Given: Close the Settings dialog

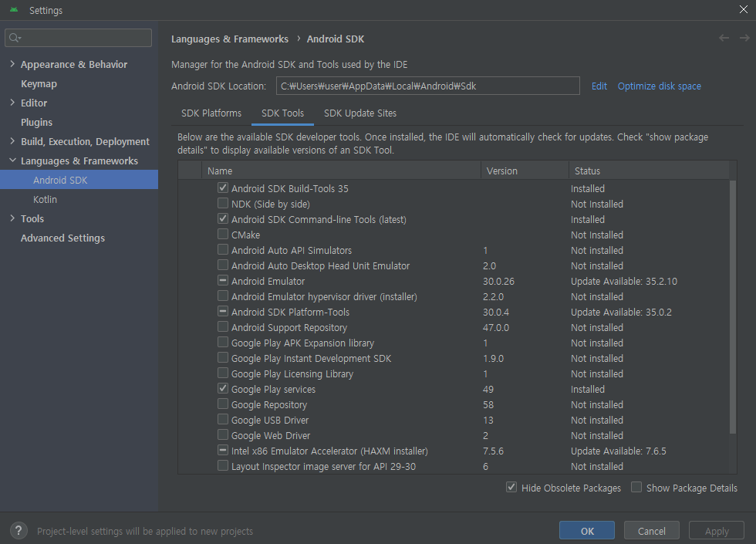Looking at the screenshot, I should coord(744,9).
